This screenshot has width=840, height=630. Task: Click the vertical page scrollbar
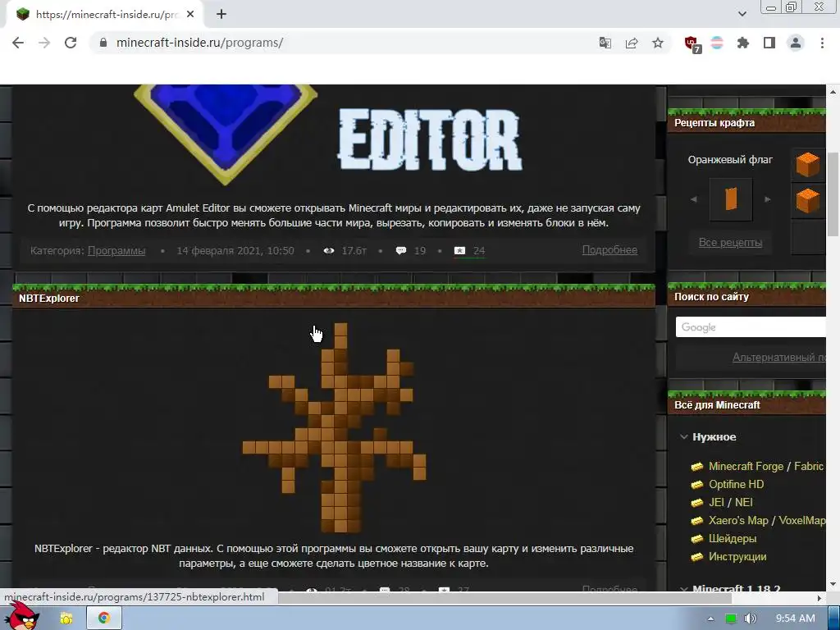[x=833, y=193]
